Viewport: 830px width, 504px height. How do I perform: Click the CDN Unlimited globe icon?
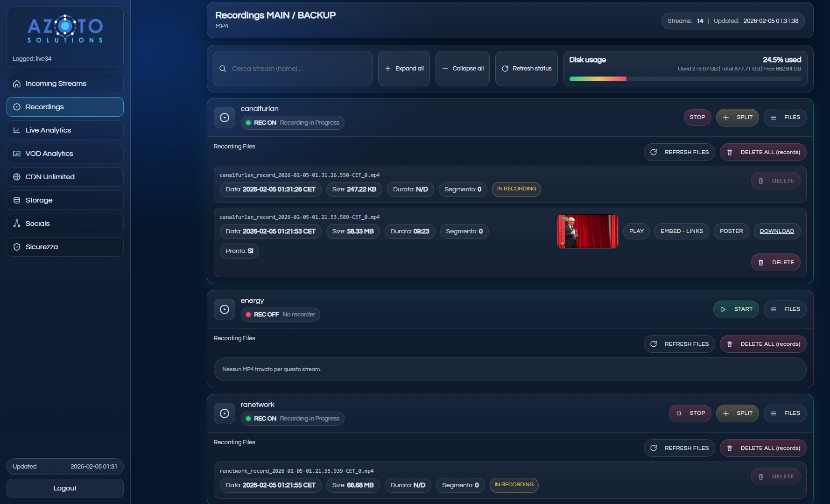[x=16, y=176]
